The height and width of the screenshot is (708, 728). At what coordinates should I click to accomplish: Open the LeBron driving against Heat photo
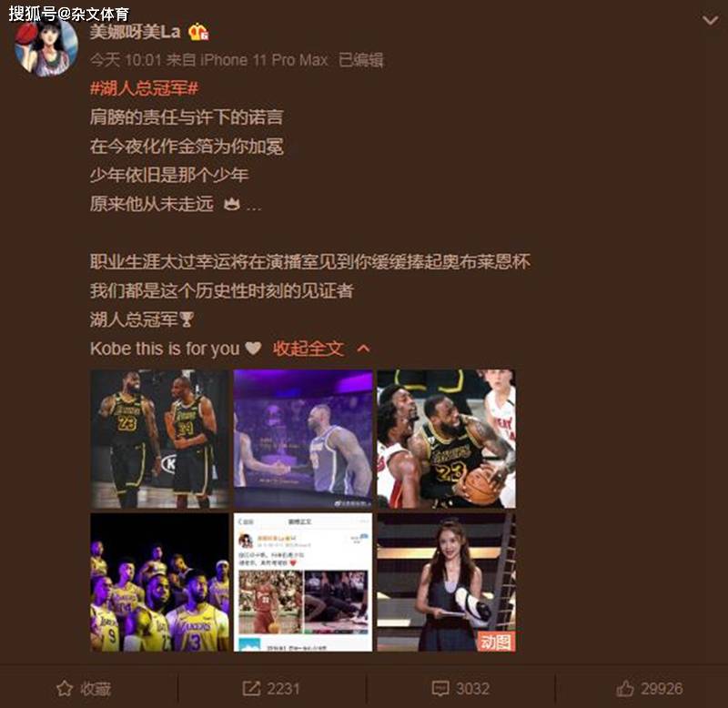[446, 439]
